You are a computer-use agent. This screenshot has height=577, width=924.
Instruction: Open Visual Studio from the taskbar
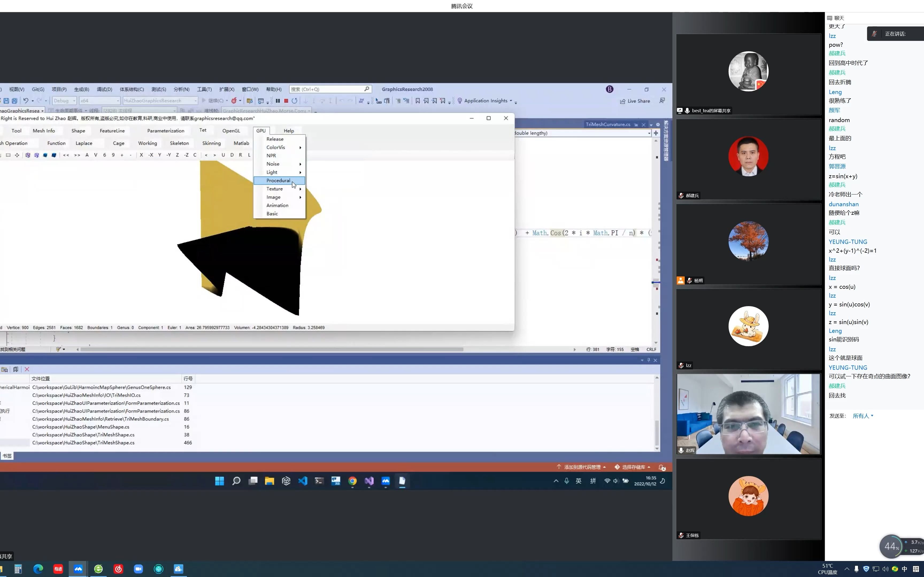(x=369, y=481)
